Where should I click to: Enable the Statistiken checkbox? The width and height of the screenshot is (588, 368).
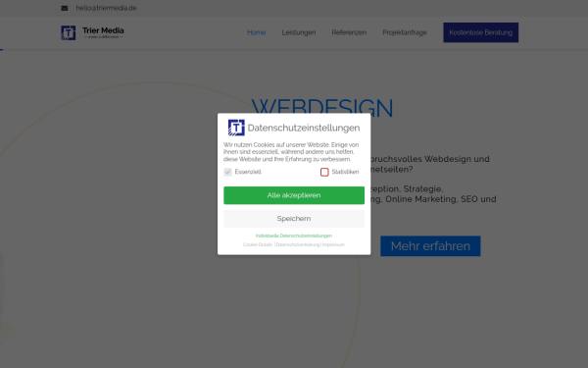tap(324, 172)
